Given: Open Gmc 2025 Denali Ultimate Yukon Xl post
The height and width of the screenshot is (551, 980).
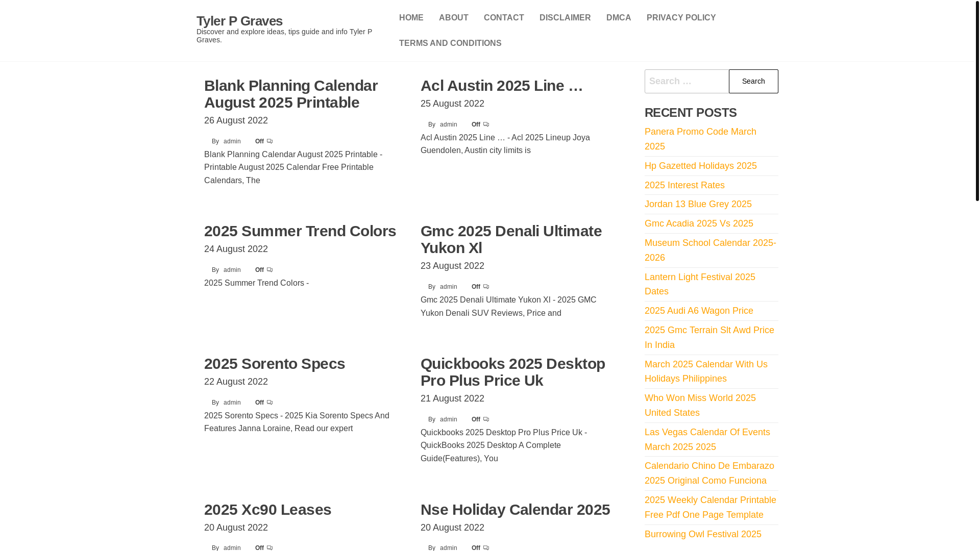Looking at the screenshot, I should pos(511,239).
